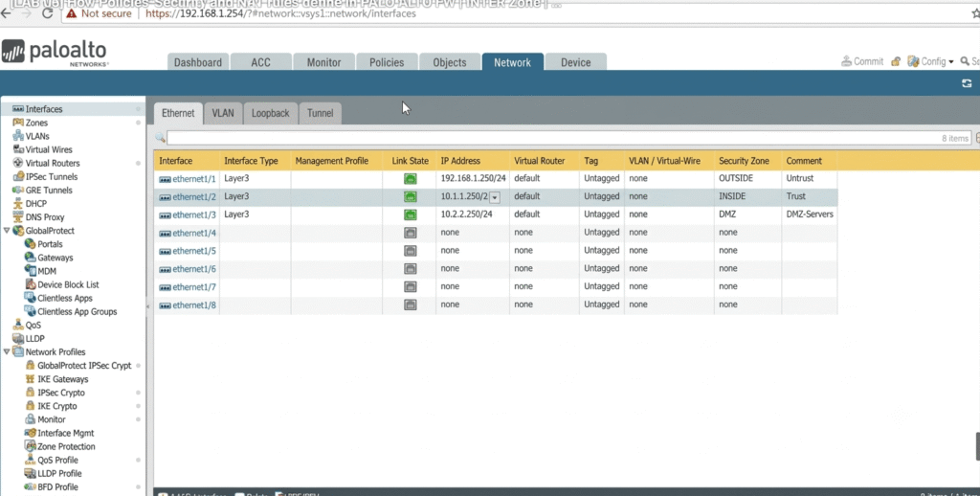Viewport: 980px width, 496px height.
Task: Click the refresh icon in blue bar
Action: point(967,83)
